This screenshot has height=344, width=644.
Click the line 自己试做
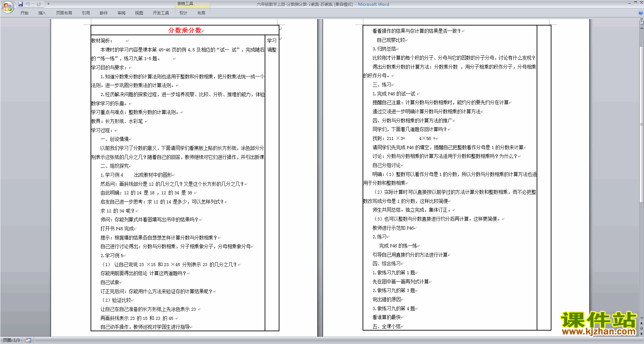(110, 282)
